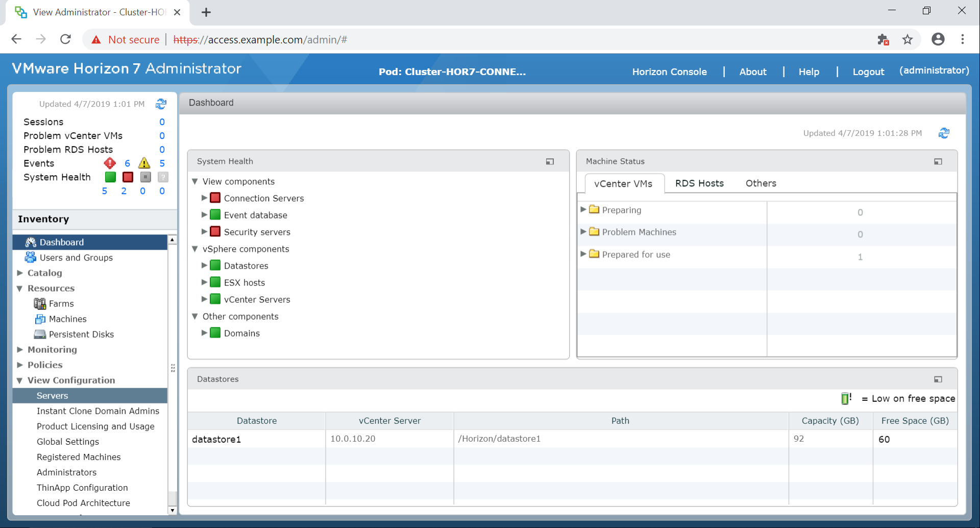Click the Sessions count link
The width and height of the screenshot is (980, 528).
(x=162, y=122)
